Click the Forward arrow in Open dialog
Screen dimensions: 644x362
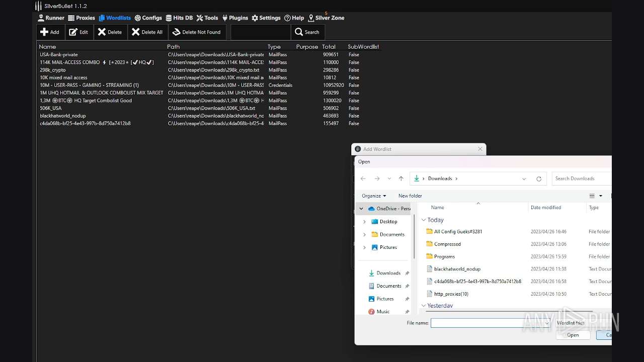point(377,178)
